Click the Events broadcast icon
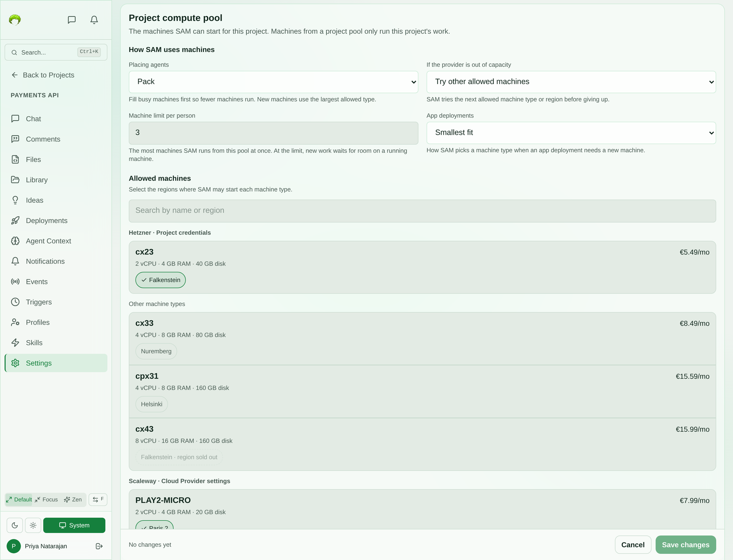The width and height of the screenshot is (733, 560). [x=15, y=282]
